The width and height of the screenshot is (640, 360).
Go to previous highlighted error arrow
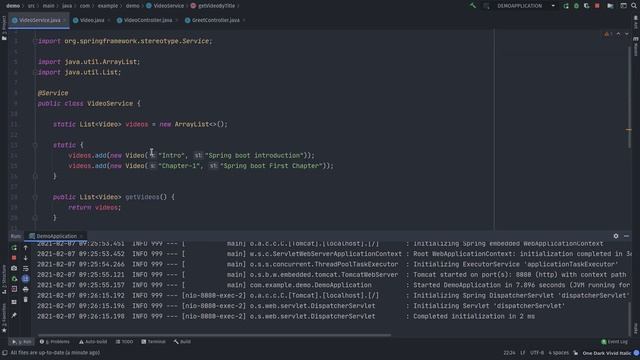(618, 34)
